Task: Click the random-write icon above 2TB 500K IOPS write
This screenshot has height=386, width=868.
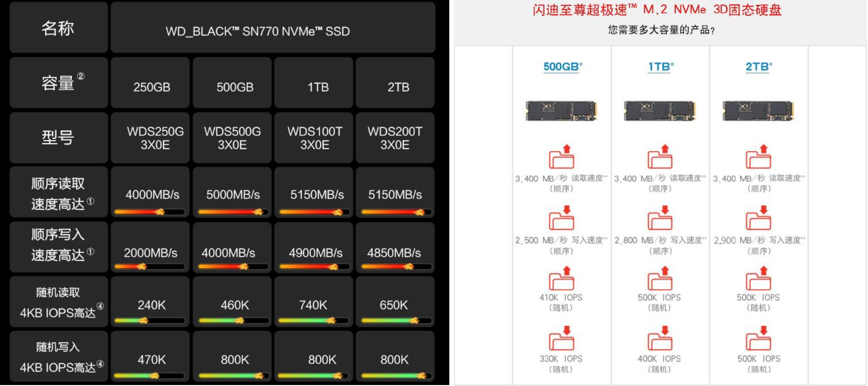Action: coord(759,338)
